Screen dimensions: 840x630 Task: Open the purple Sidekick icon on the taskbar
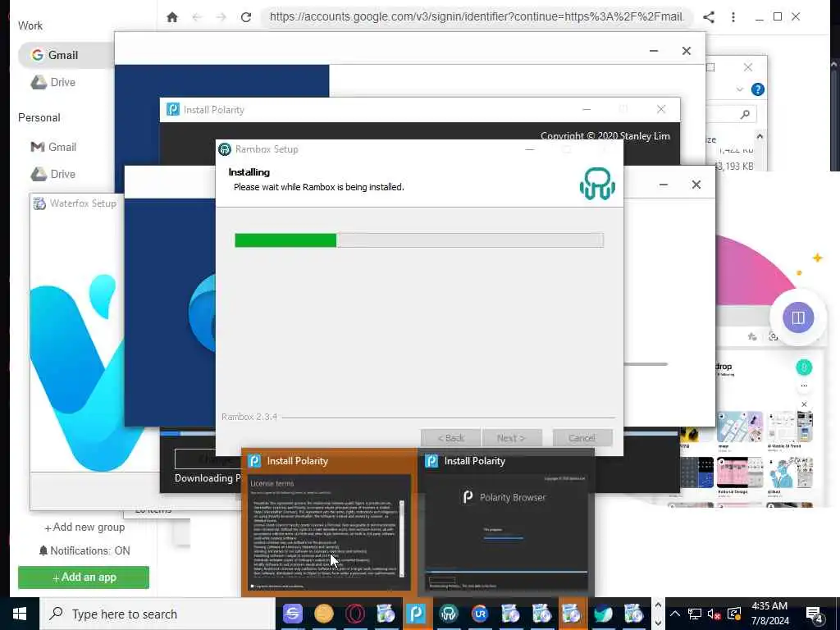[293, 614]
